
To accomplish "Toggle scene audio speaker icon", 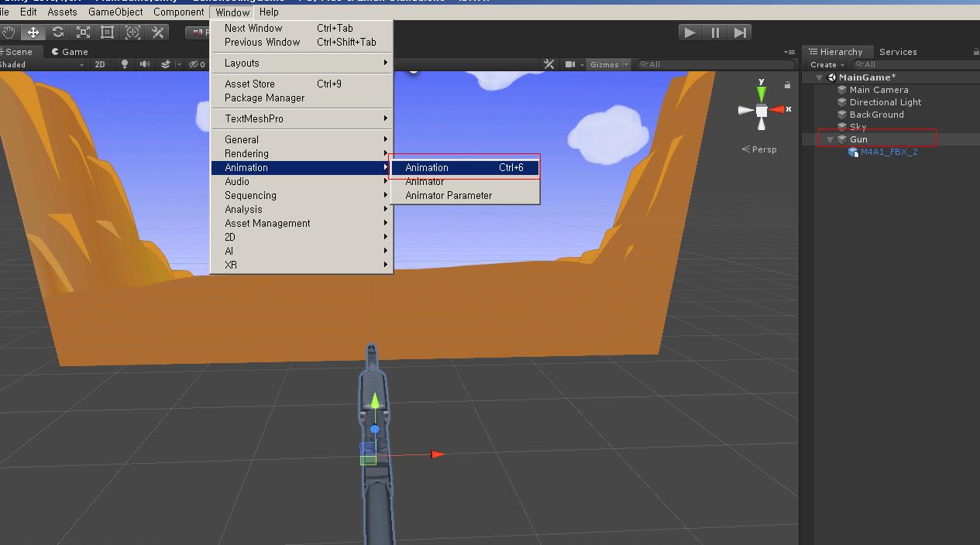I will 144,65.
